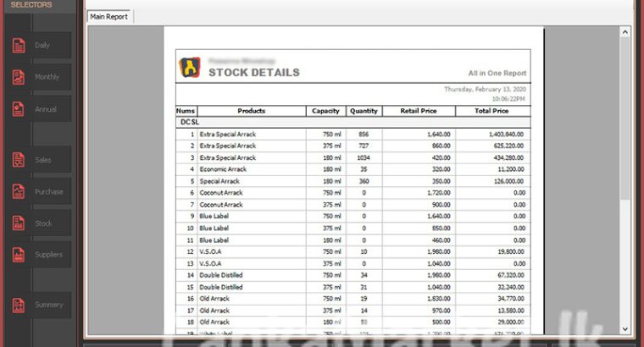The height and width of the screenshot is (347, 644).
Task: Click the Summery report icon
Action: pyautogui.click(x=18, y=305)
